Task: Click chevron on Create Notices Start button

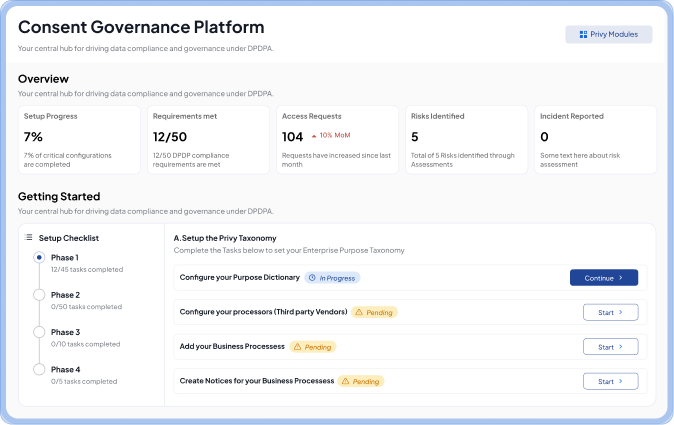Action: tap(621, 381)
